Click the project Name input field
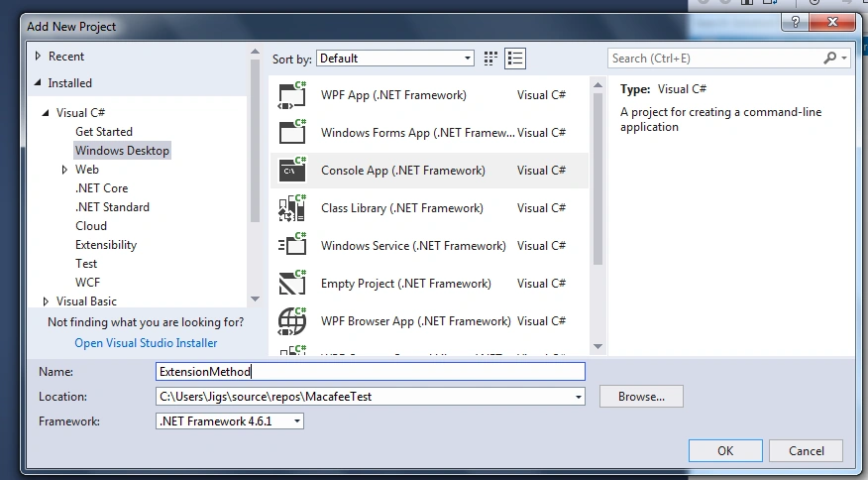This screenshot has width=868, height=480. pos(371,371)
